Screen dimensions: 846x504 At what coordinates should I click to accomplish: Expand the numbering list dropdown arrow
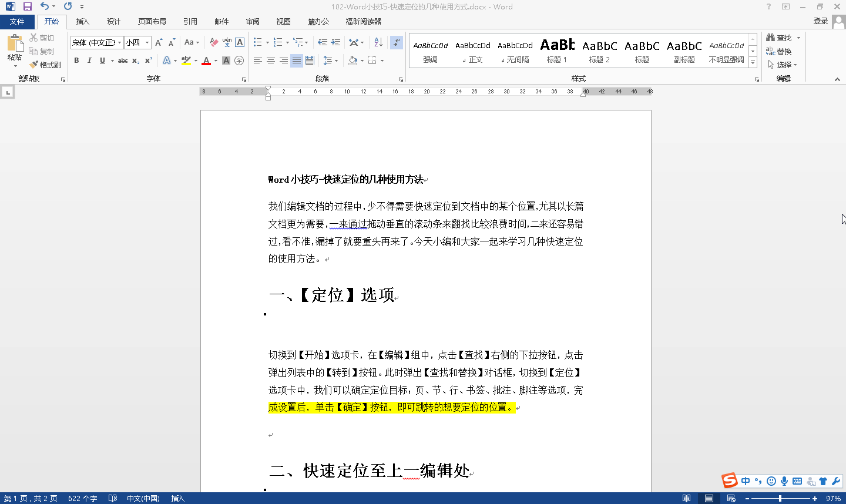pyautogui.click(x=287, y=42)
